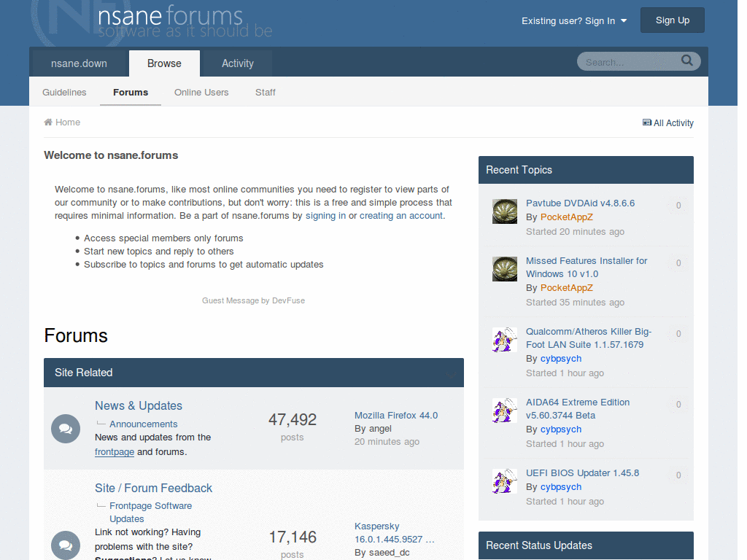Image resolution: width=747 pixels, height=560 pixels.
Task: Switch to the nsane.down tab
Action: [x=79, y=63]
